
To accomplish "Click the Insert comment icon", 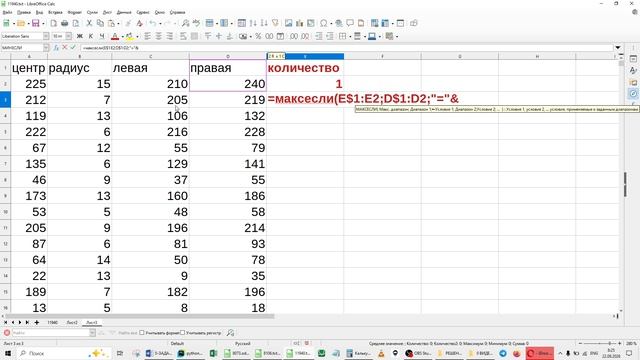I will click(350, 23).
